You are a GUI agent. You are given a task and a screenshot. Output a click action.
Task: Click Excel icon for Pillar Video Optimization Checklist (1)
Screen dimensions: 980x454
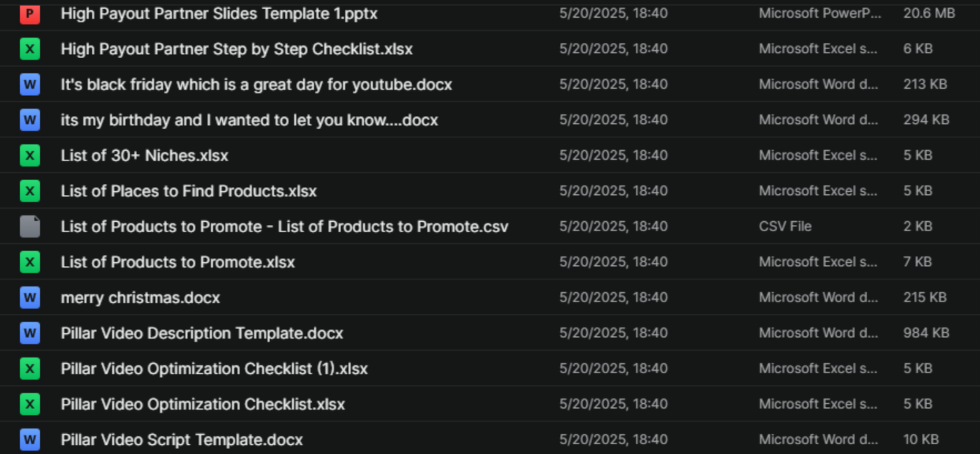click(29, 369)
